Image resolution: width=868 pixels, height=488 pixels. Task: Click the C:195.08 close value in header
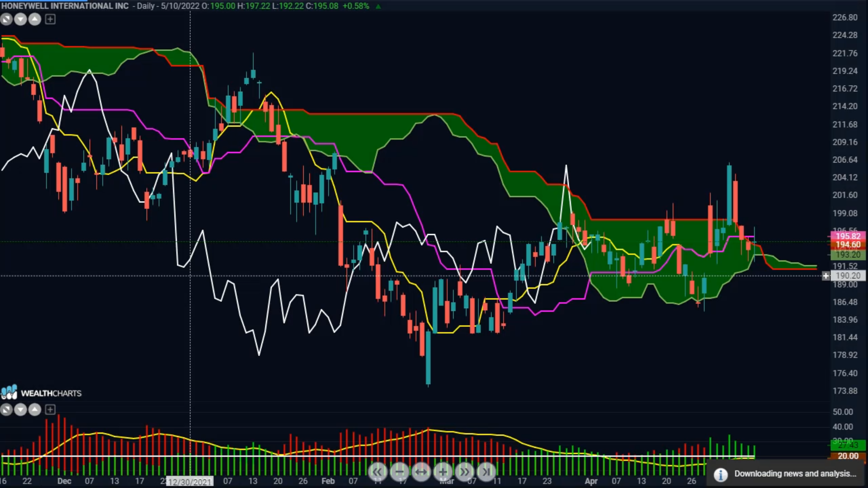pos(322,6)
